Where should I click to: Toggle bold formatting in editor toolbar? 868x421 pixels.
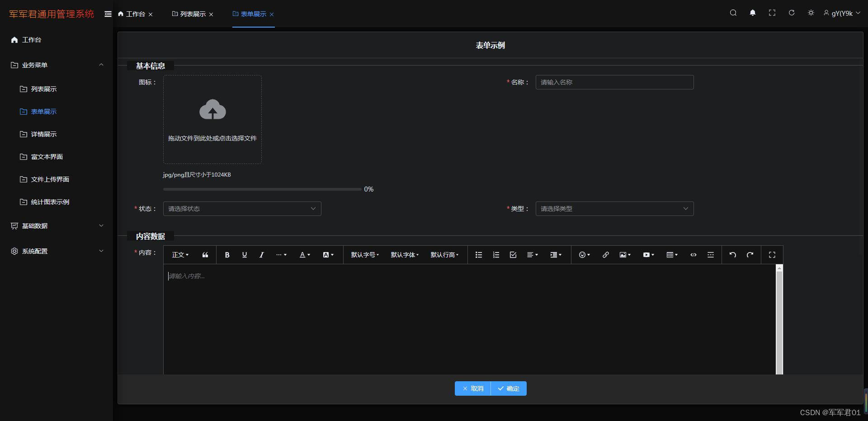(227, 255)
